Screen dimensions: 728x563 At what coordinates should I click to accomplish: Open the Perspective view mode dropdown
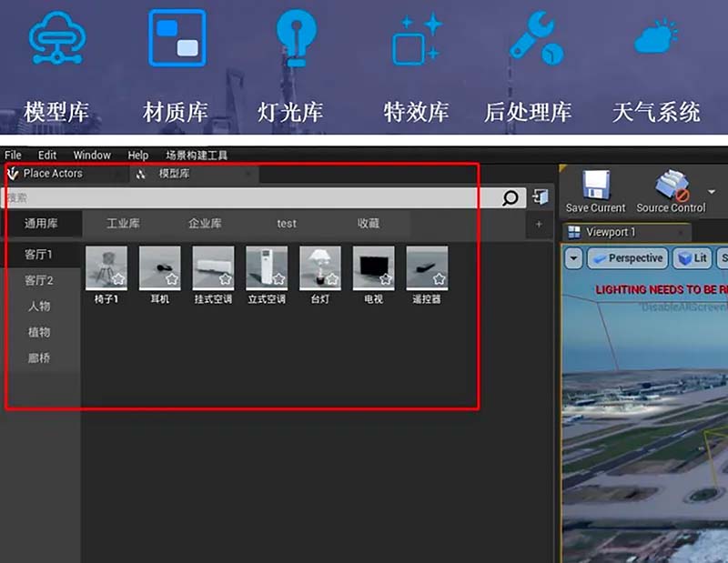pyautogui.click(x=627, y=258)
